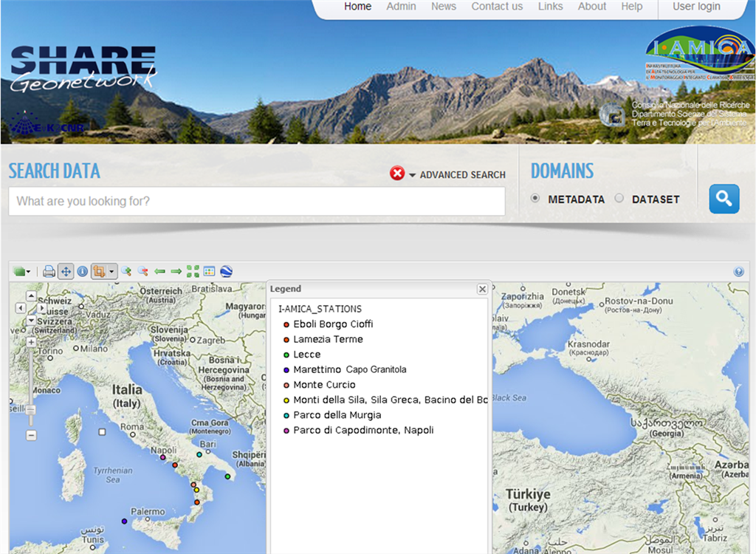Open the Home menu item
The height and width of the screenshot is (554, 756).
tap(357, 6)
